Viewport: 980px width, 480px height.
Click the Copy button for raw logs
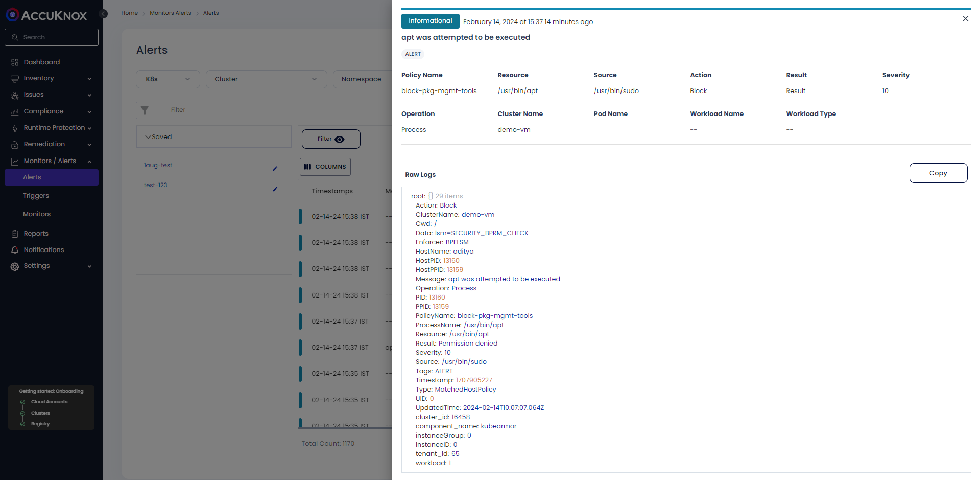938,173
